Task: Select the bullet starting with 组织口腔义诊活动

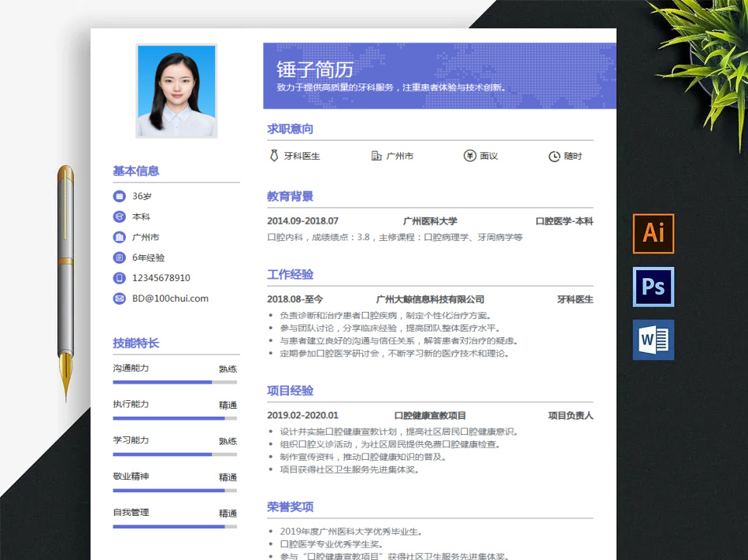Action: (391, 444)
